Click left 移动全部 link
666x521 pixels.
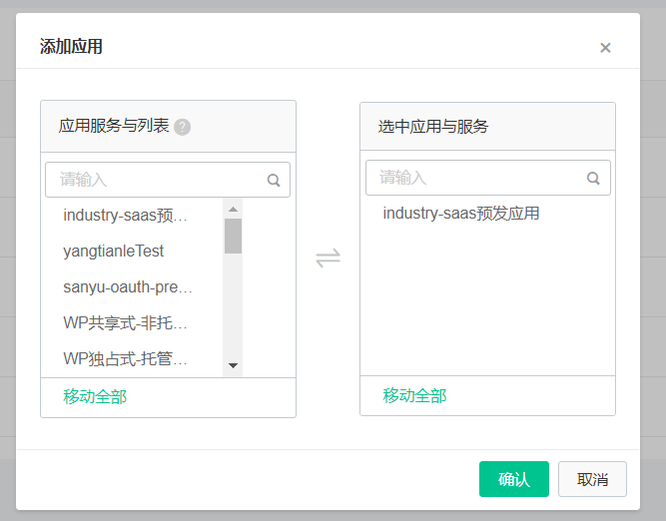[x=95, y=397]
